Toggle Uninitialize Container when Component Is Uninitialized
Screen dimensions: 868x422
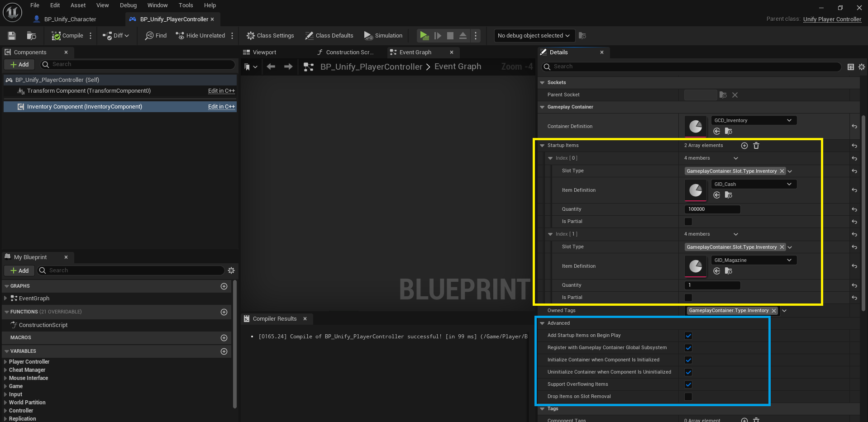[x=688, y=372]
